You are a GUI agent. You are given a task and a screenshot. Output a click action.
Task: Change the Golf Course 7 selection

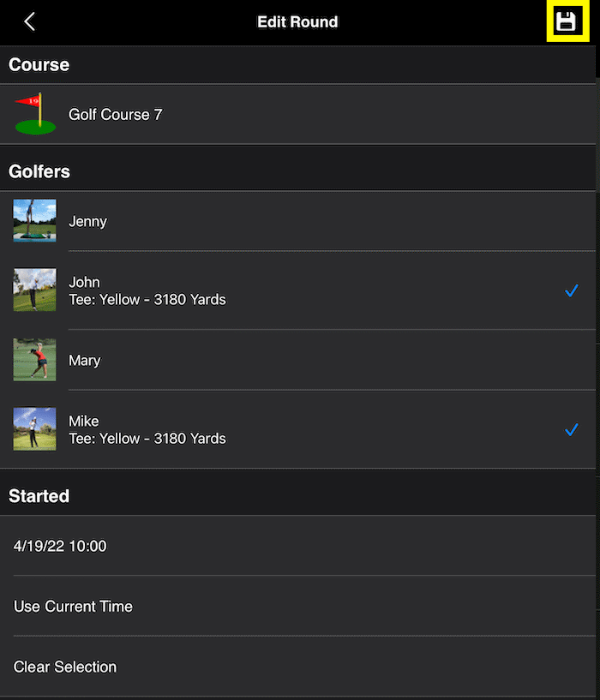pos(298,114)
